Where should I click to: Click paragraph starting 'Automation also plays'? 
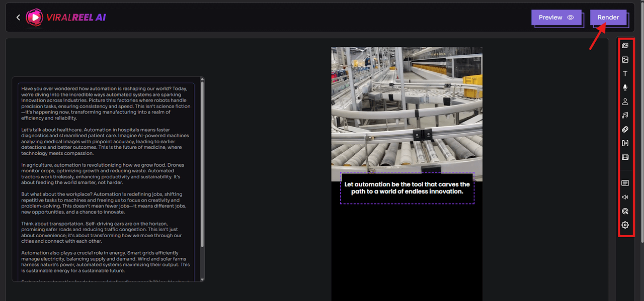106,261
